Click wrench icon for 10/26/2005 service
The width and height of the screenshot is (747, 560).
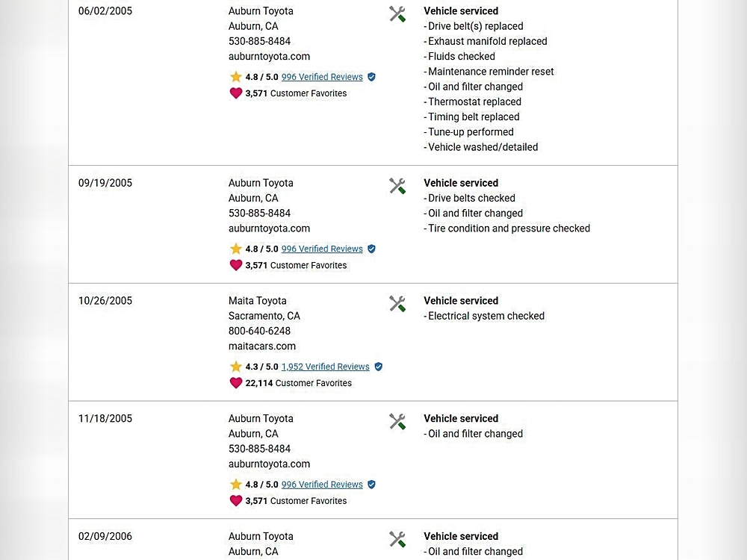pyautogui.click(x=397, y=304)
